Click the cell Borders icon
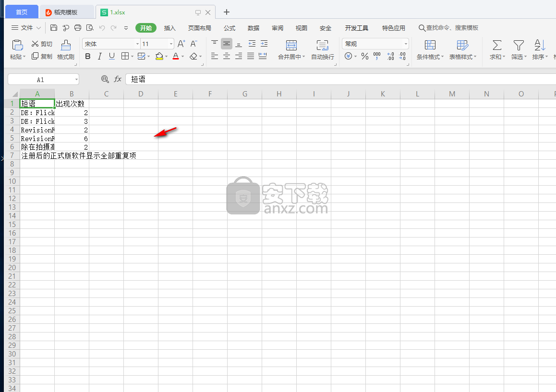 pos(125,56)
